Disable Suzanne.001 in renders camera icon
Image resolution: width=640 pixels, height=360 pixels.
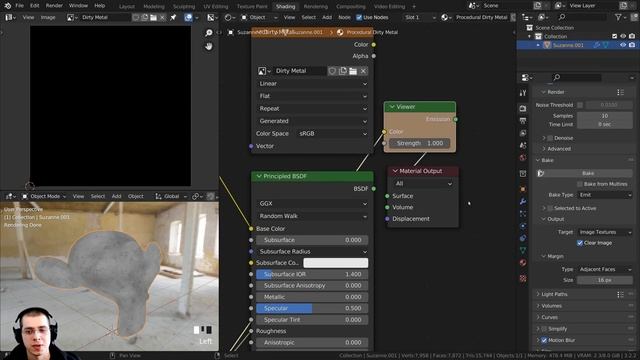[x=632, y=45]
